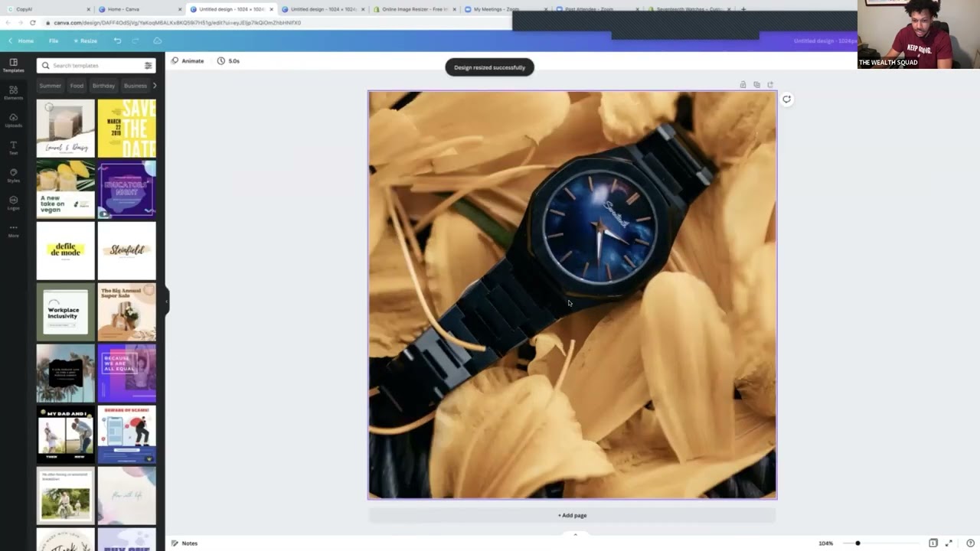Open the Text panel in the sidebar

click(x=13, y=148)
